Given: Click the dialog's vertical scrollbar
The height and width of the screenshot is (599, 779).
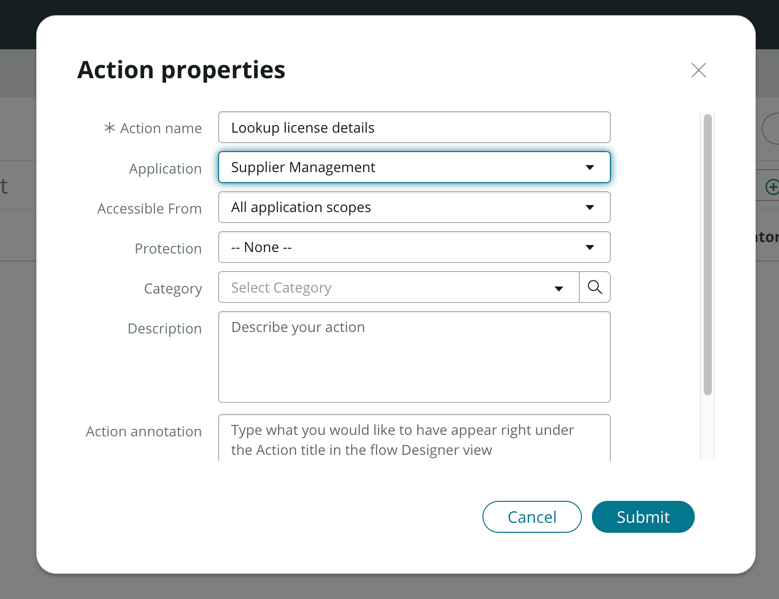Looking at the screenshot, I should 707,255.
